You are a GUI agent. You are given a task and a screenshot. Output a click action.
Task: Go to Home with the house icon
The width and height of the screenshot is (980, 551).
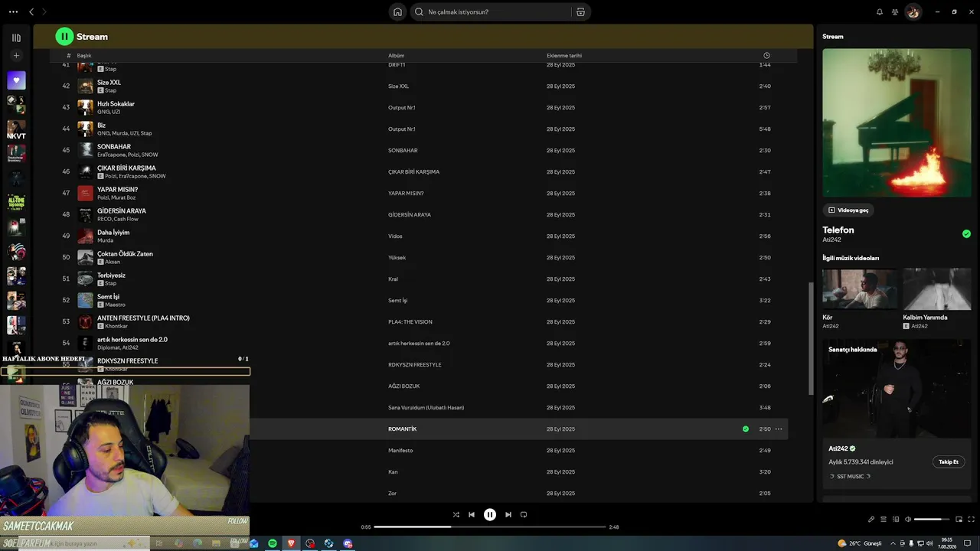(397, 11)
